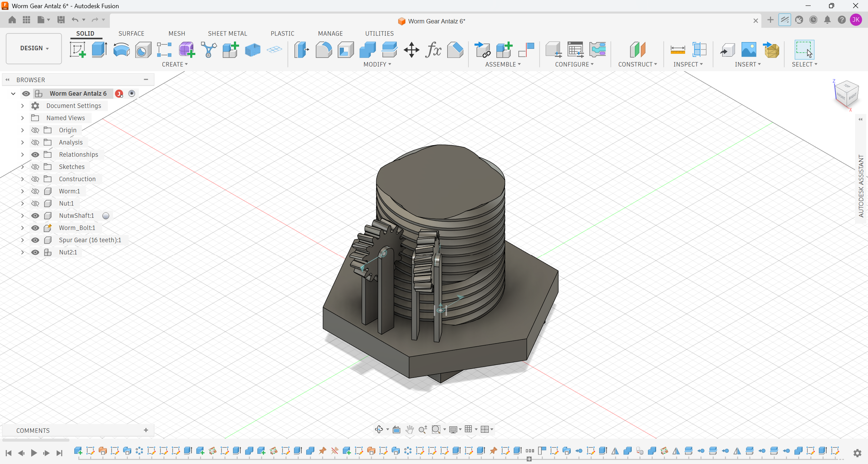This screenshot has width=868, height=464.
Task: Select the Measure tool icon
Action: (x=677, y=50)
